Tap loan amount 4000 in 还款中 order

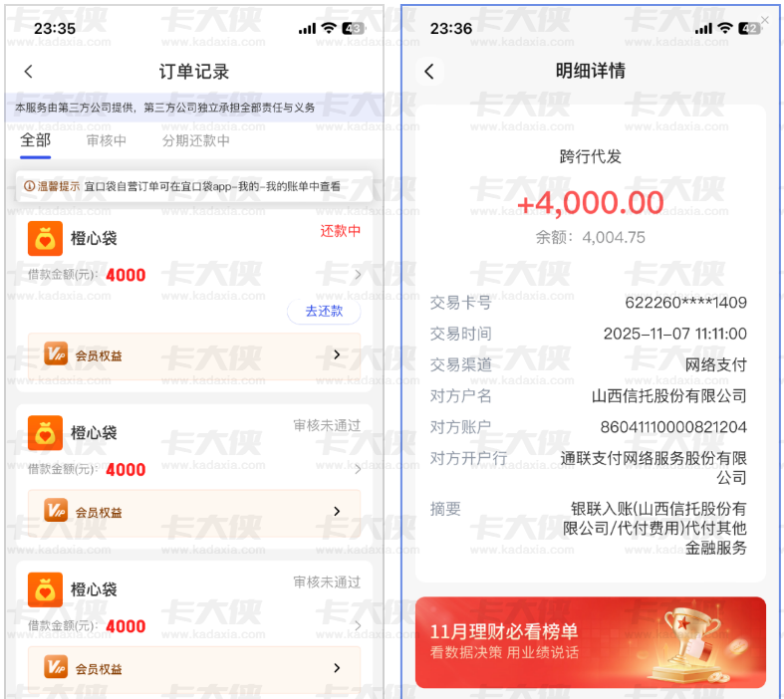click(x=126, y=275)
